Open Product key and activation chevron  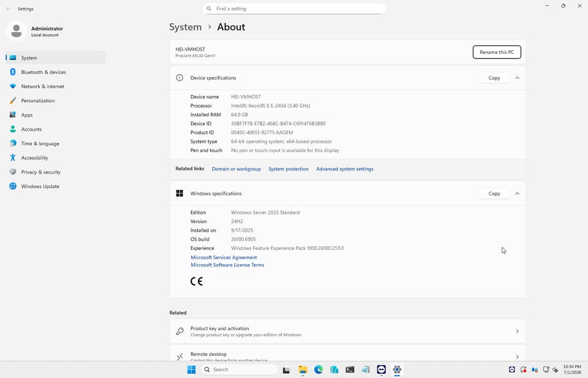point(517,331)
